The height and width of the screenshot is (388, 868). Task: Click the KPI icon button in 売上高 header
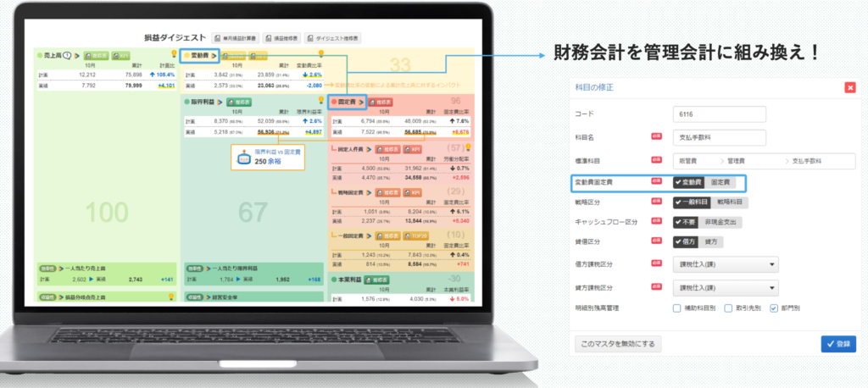tap(121, 56)
